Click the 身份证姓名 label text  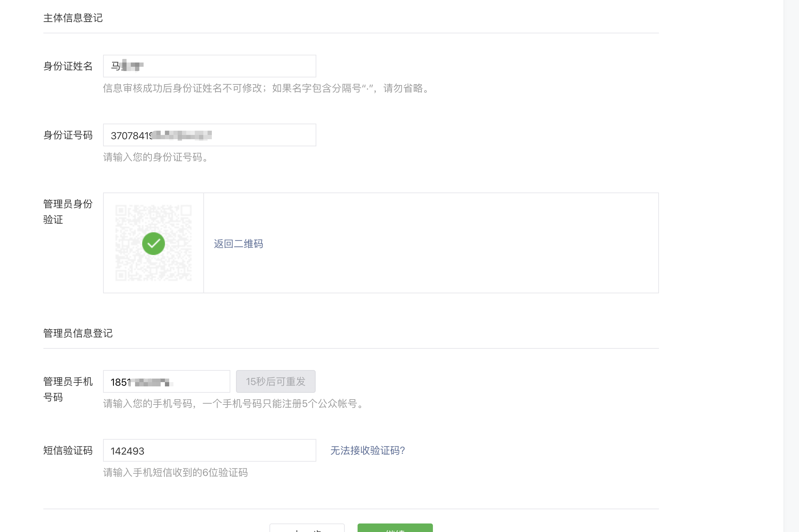click(68, 66)
